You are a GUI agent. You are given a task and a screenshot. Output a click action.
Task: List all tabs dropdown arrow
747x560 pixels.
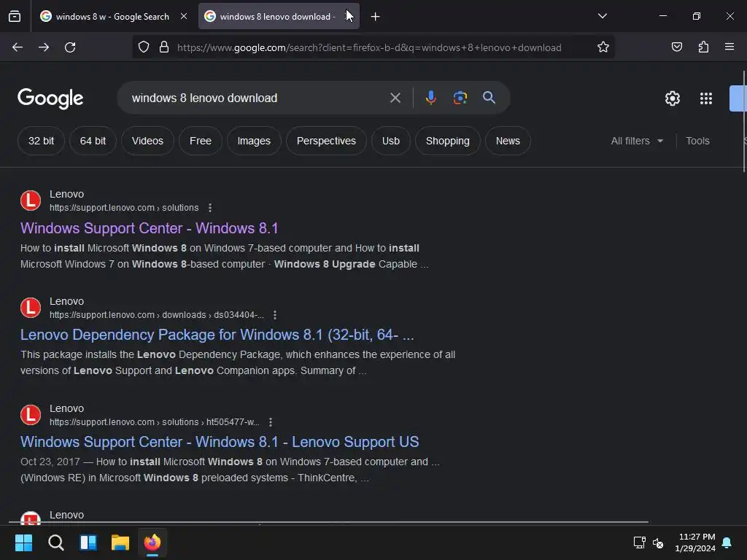602,16
